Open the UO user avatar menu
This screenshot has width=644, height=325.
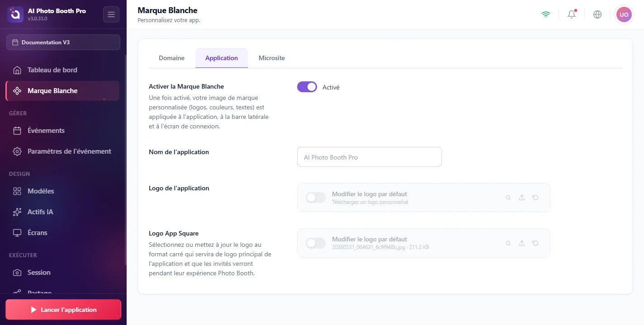624,14
